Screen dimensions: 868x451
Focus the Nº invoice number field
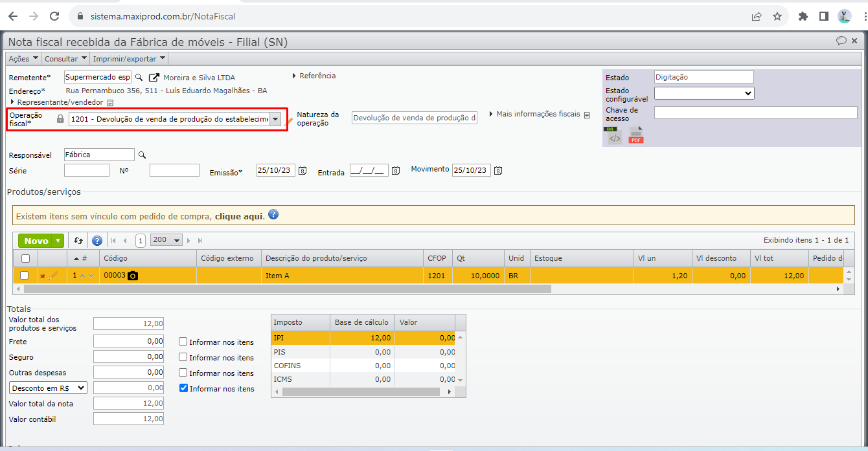[174, 170]
